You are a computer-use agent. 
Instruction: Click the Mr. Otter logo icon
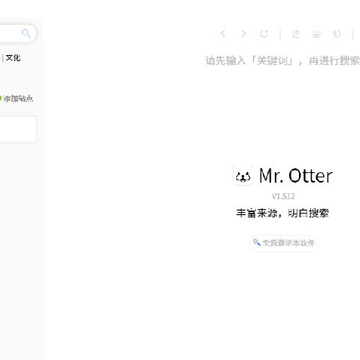click(243, 176)
